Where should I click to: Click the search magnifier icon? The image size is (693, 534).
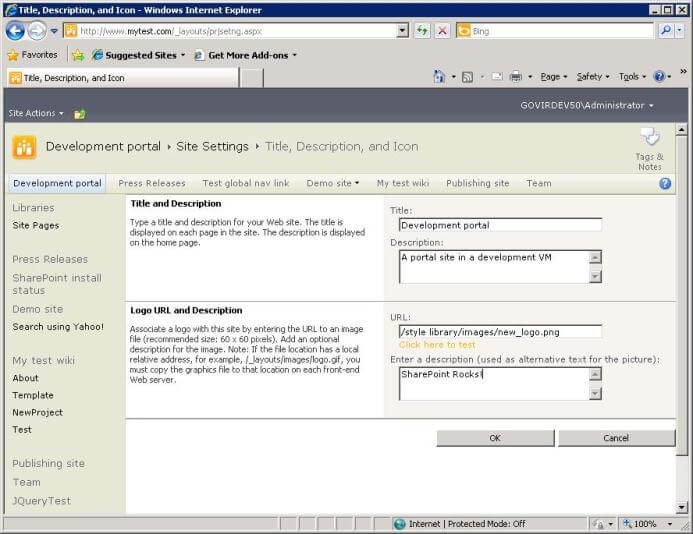click(x=665, y=31)
